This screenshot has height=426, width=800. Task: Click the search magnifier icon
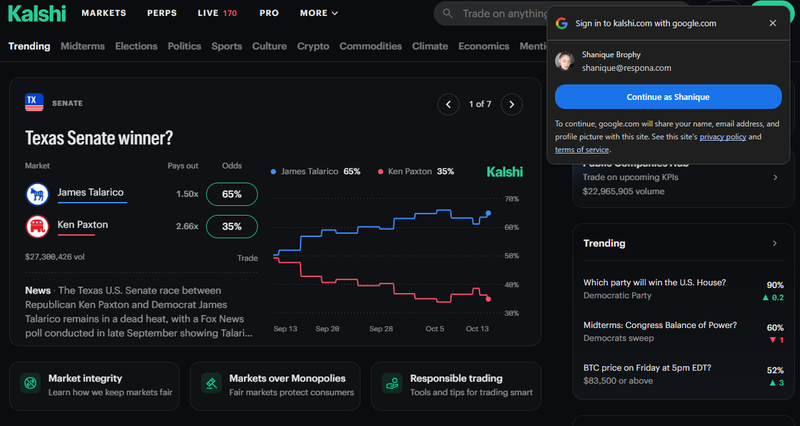pyautogui.click(x=447, y=13)
